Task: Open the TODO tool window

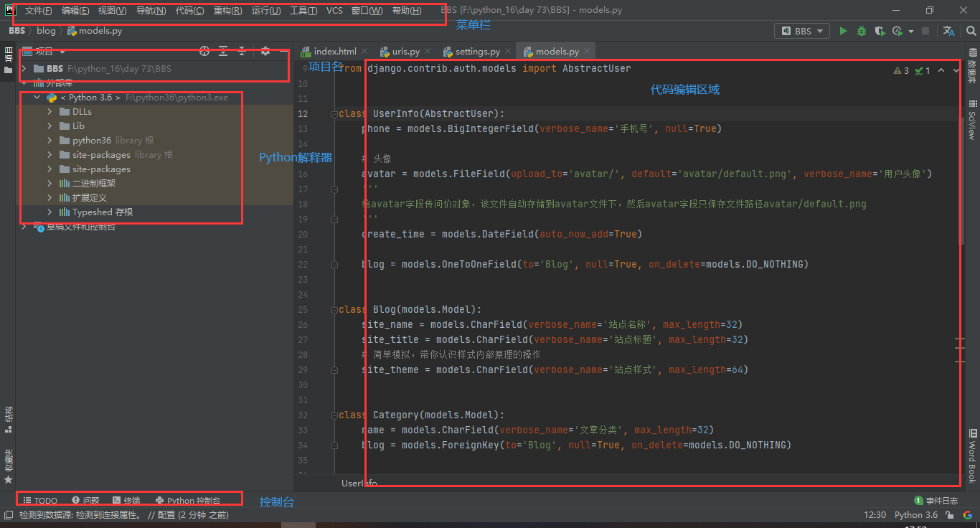Action: [x=40, y=500]
